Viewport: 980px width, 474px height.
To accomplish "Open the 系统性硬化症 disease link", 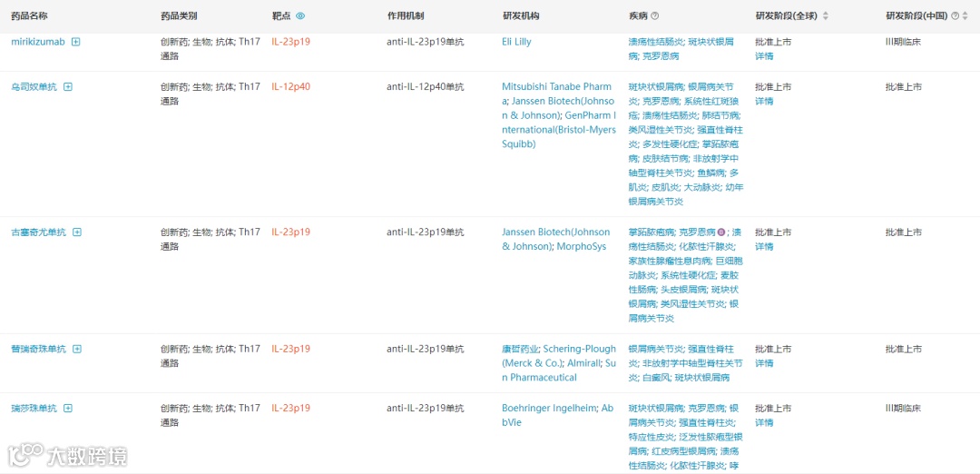I will 688,275.
